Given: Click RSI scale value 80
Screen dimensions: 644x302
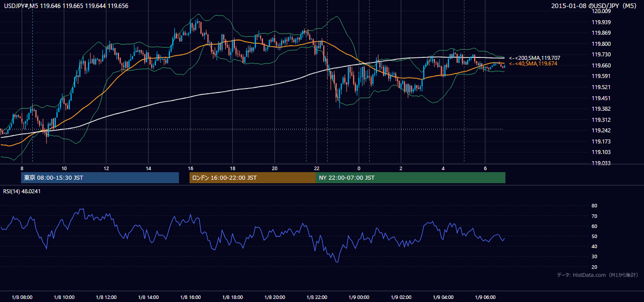Looking at the screenshot, I should point(594,206).
